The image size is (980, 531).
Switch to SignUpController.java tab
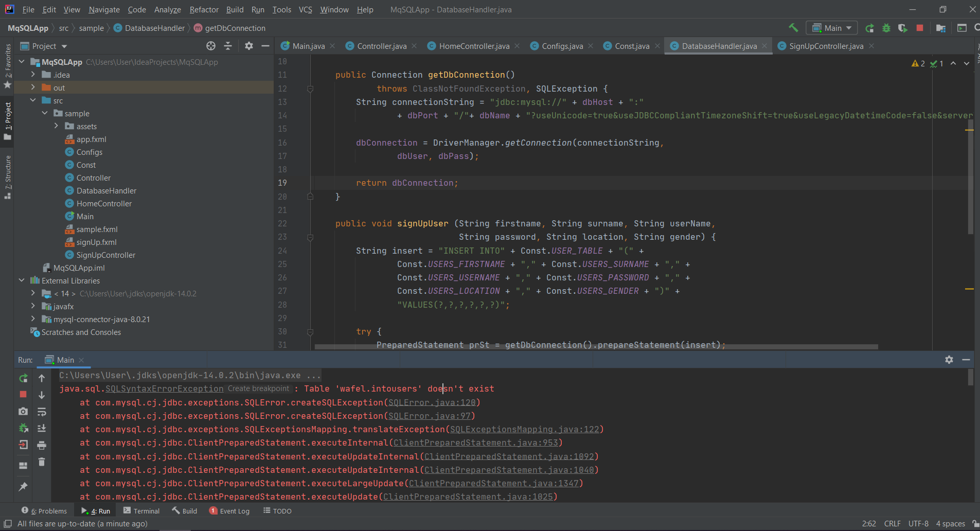coord(826,46)
